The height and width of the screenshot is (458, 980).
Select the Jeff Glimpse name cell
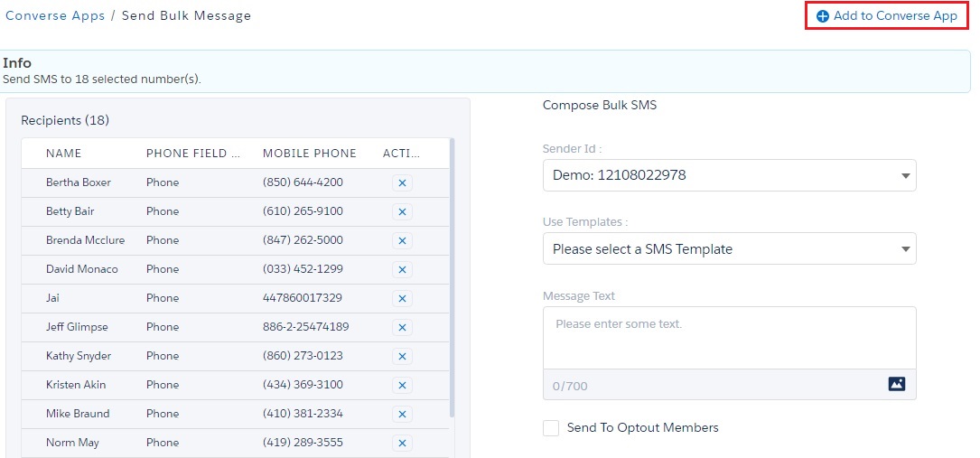[77, 327]
